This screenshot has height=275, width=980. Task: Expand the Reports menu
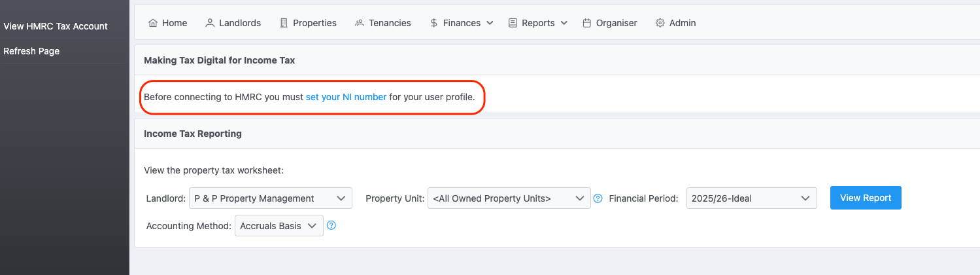point(539,23)
